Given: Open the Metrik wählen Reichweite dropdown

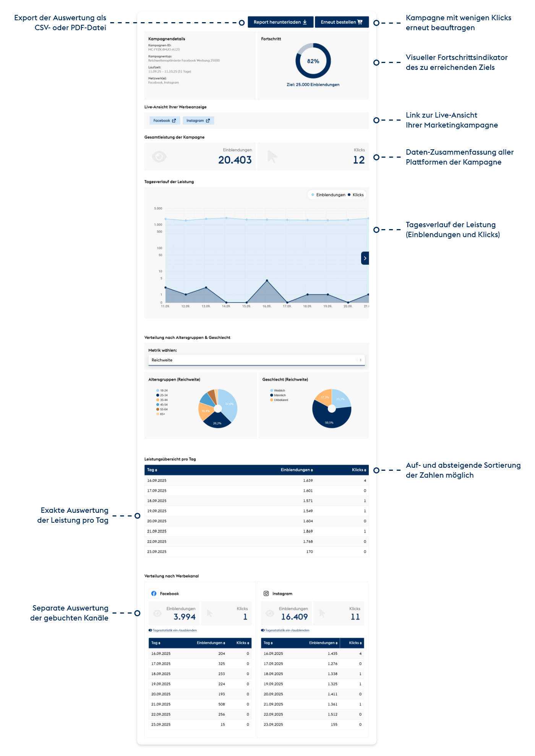Looking at the screenshot, I should click(256, 360).
